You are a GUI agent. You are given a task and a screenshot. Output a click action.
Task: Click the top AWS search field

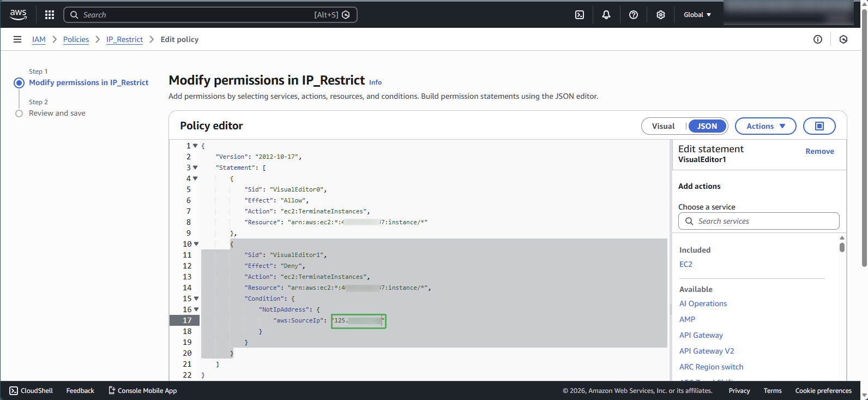(210, 15)
